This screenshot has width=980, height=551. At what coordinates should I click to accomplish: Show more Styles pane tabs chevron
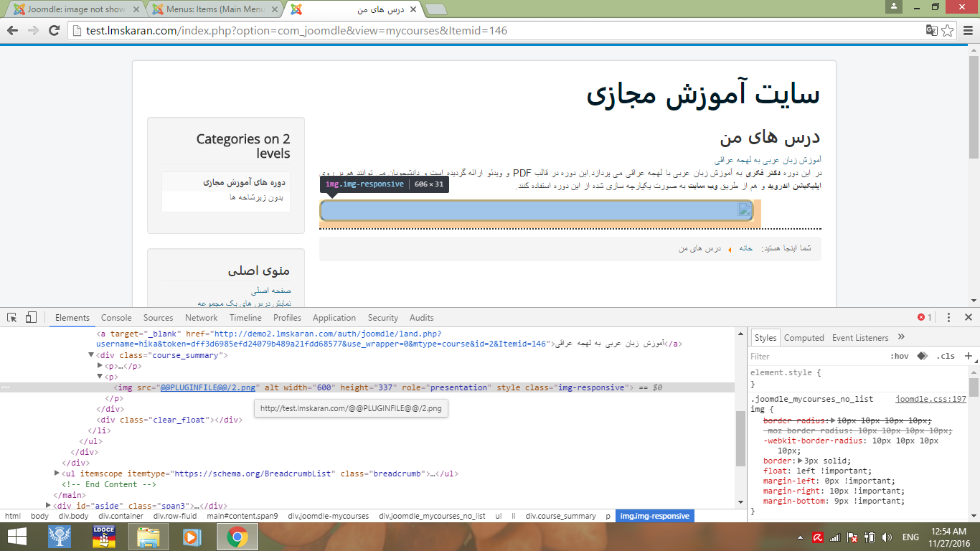901,337
